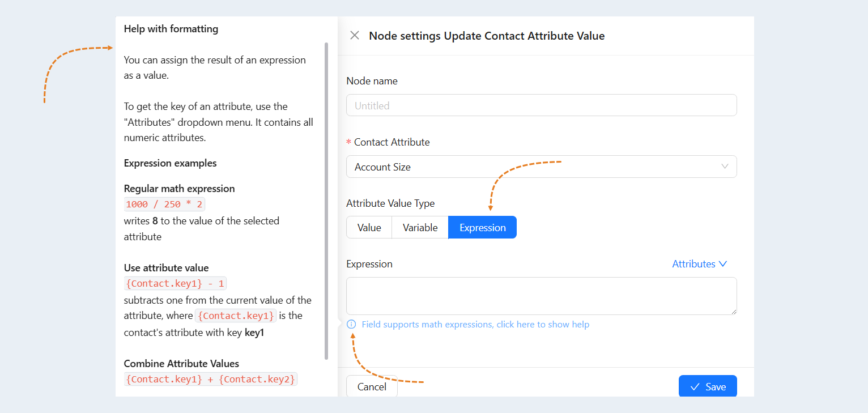Close the Node settings panel with X
The image size is (868, 413).
355,35
